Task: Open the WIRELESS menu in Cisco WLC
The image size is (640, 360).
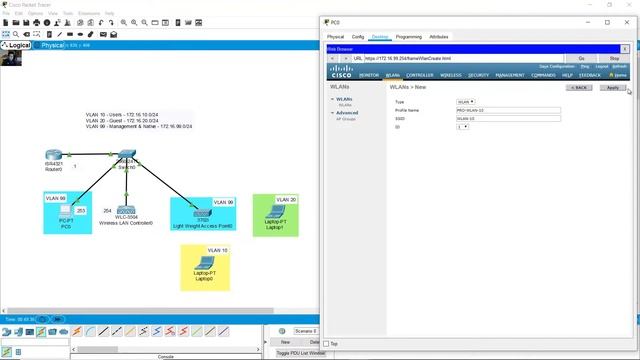Action: 451,75
